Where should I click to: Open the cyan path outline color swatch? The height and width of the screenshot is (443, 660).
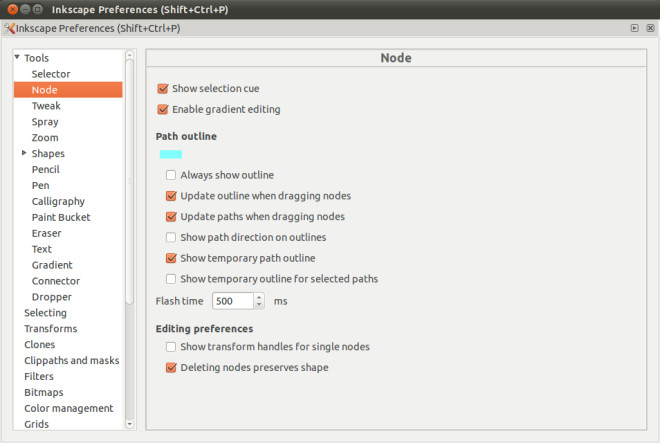pos(171,155)
